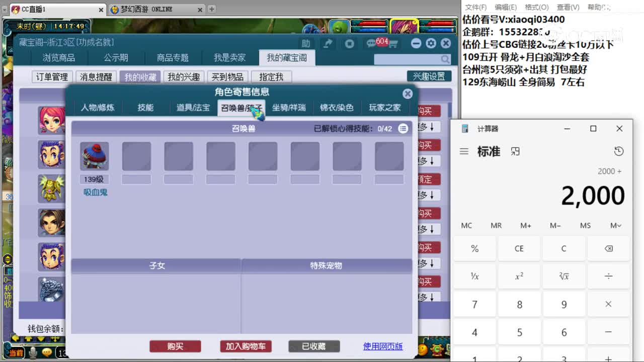Click the Calculator backspace key
The image size is (644, 362).
pos(608,248)
